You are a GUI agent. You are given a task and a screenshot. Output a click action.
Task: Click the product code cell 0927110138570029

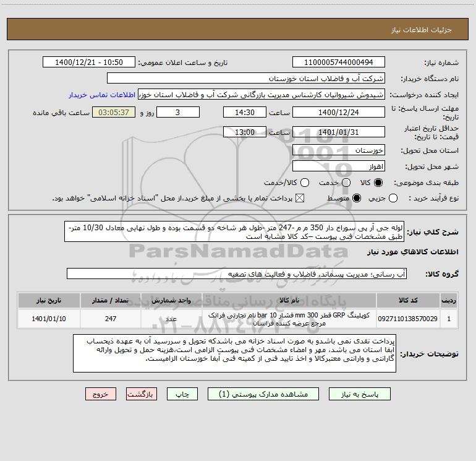point(408,319)
